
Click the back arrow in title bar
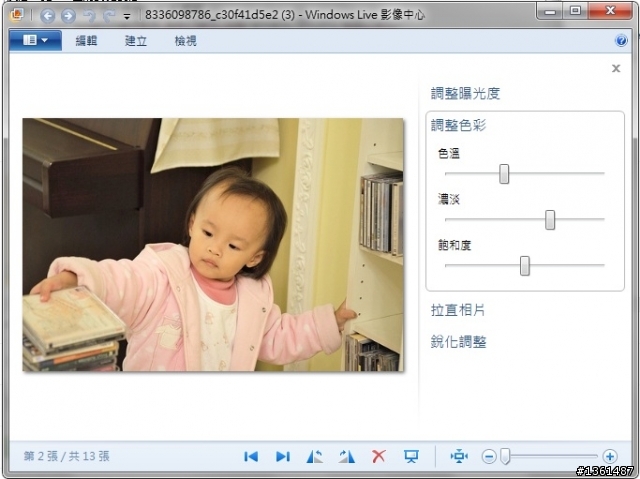pos(47,16)
